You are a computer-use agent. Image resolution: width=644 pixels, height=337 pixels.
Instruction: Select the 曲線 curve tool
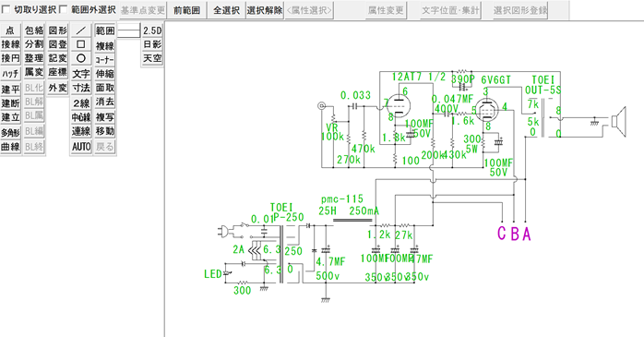(11, 147)
